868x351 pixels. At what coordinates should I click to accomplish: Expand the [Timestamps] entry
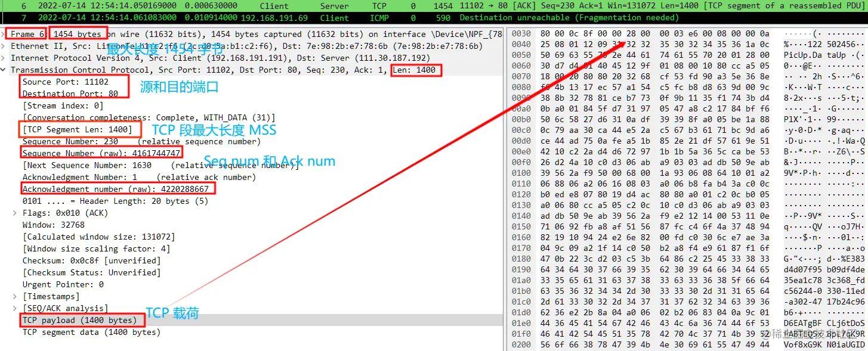(16, 296)
